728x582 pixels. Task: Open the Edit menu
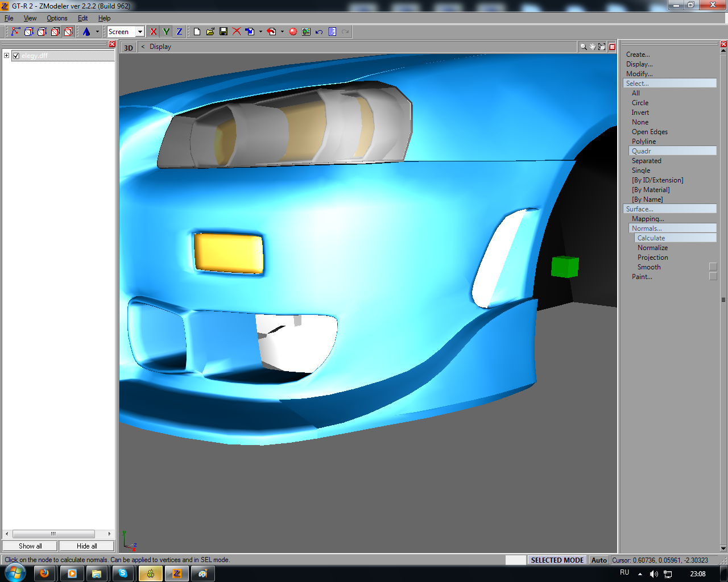coord(82,18)
